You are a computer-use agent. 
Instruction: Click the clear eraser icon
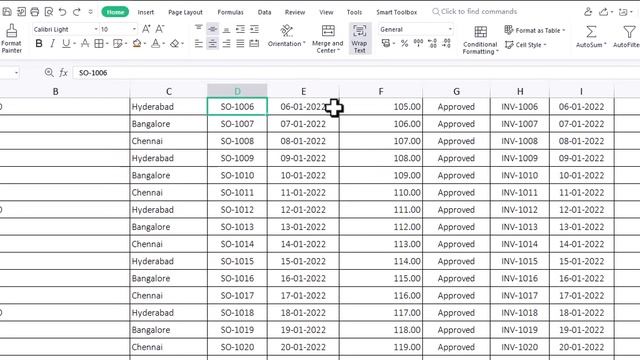(x=175, y=43)
